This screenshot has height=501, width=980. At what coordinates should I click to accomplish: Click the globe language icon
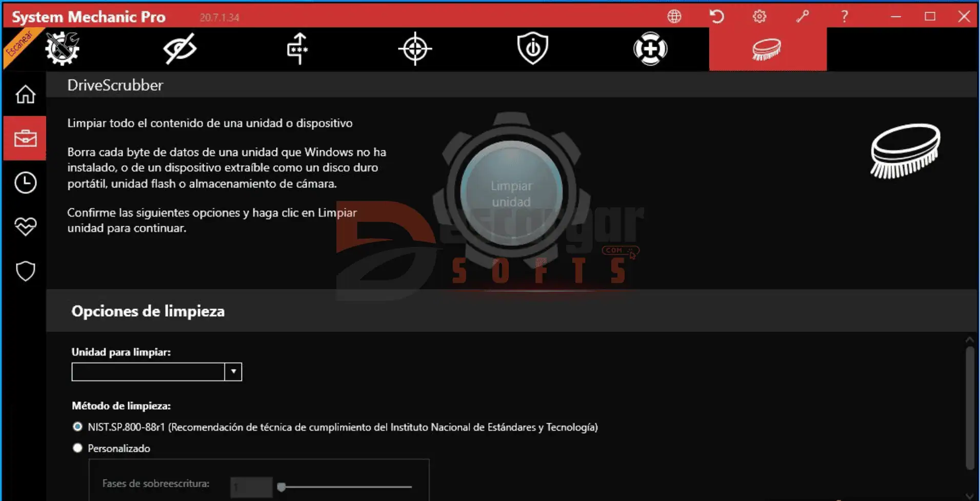tap(674, 16)
